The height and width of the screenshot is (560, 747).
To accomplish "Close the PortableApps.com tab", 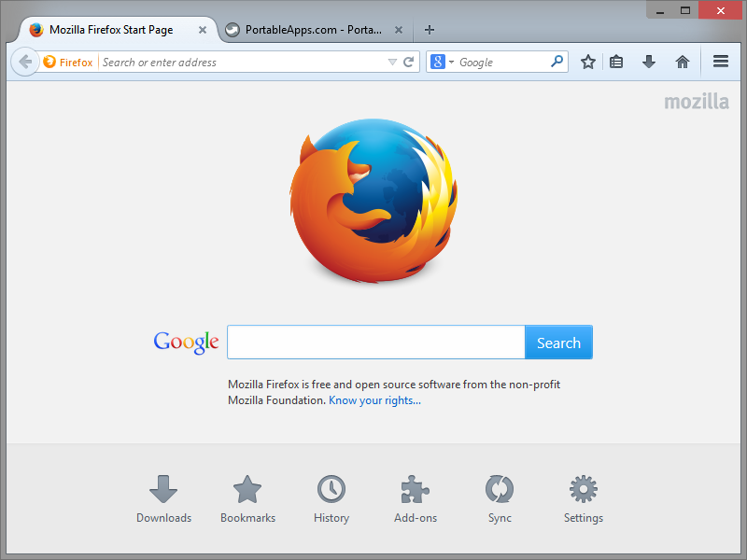I will [399, 30].
